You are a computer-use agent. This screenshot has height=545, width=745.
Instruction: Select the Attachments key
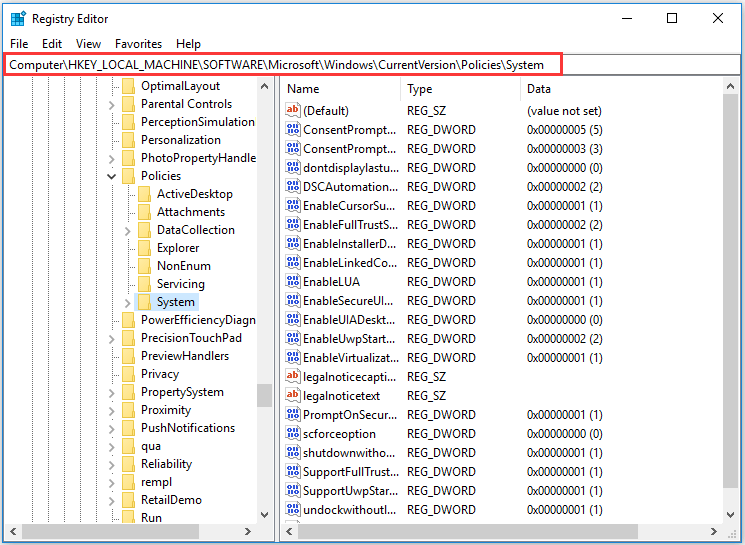[x=191, y=212]
